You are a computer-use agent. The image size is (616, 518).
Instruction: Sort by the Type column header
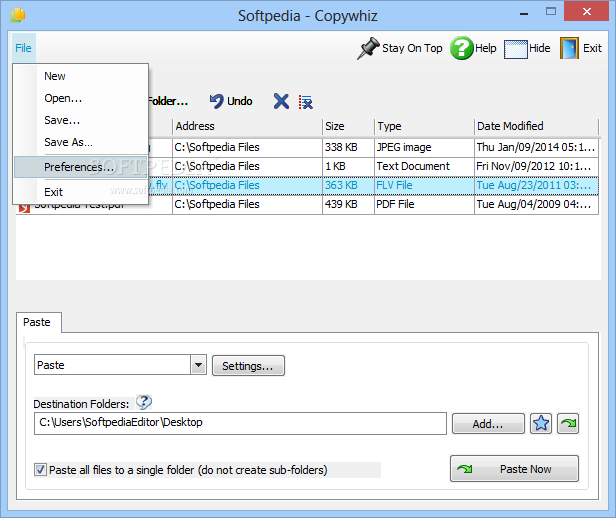[425, 126]
